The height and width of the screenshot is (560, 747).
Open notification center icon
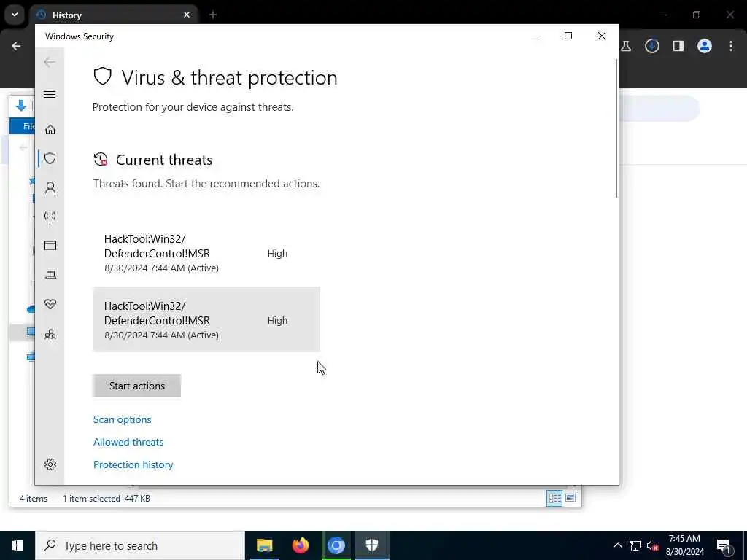click(724, 546)
